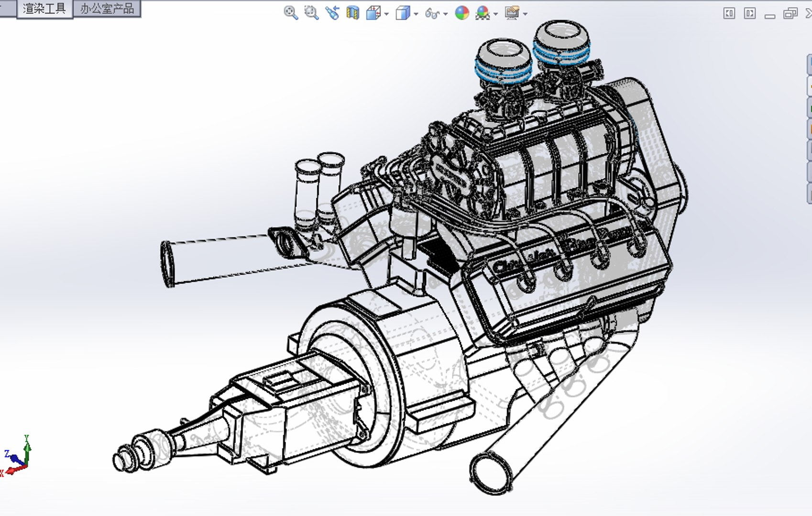Viewport: 812px width, 516px height.
Task: Switch to the 渲染工具 tab
Action: (x=44, y=9)
